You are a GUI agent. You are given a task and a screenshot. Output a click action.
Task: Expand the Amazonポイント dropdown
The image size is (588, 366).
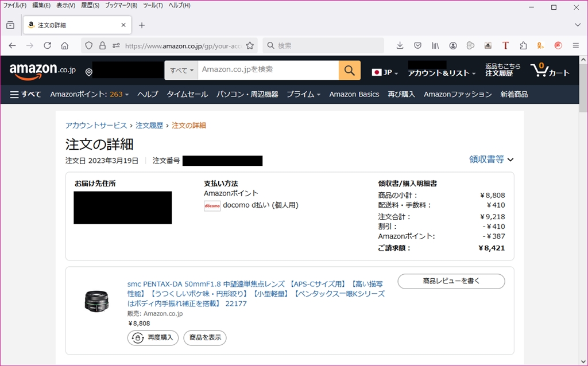click(x=89, y=95)
